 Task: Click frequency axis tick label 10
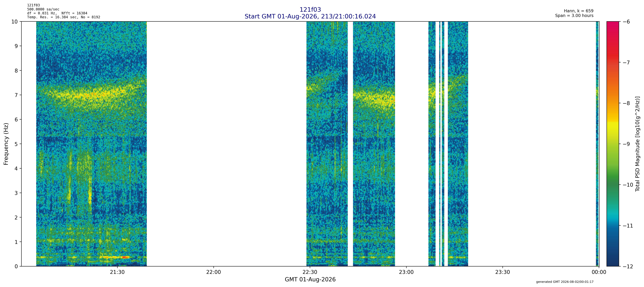tap(14, 22)
